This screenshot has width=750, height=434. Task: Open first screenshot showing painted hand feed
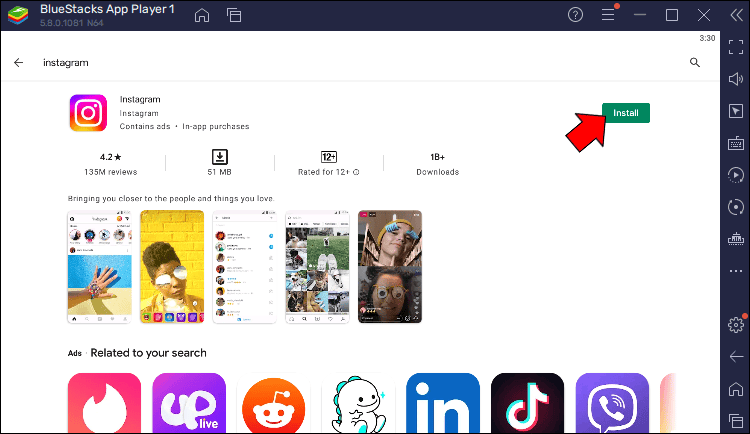point(99,267)
